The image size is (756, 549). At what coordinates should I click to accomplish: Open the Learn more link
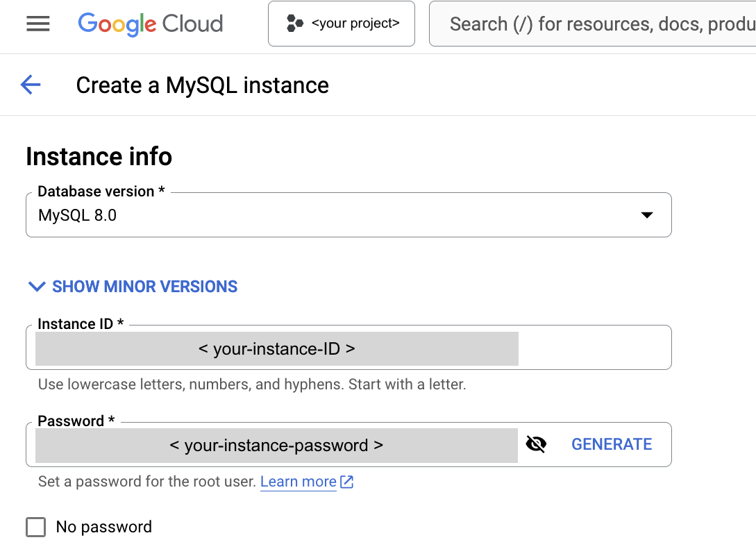click(x=299, y=482)
